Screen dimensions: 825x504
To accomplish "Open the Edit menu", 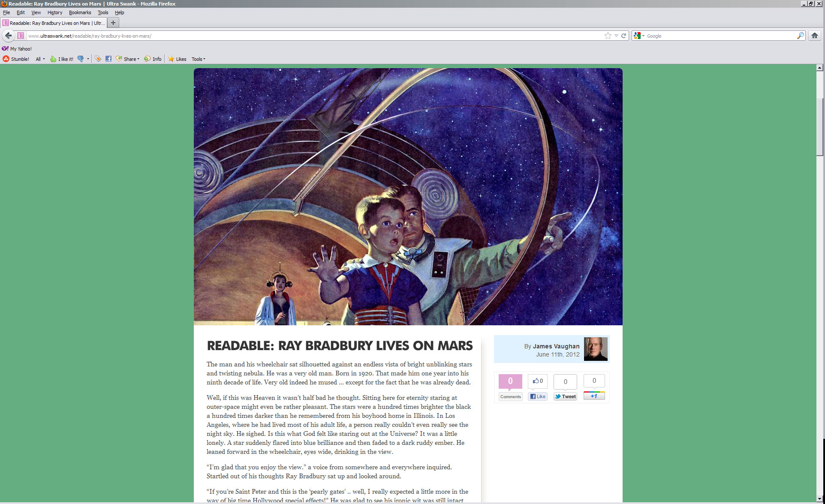I will coord(21,12).
